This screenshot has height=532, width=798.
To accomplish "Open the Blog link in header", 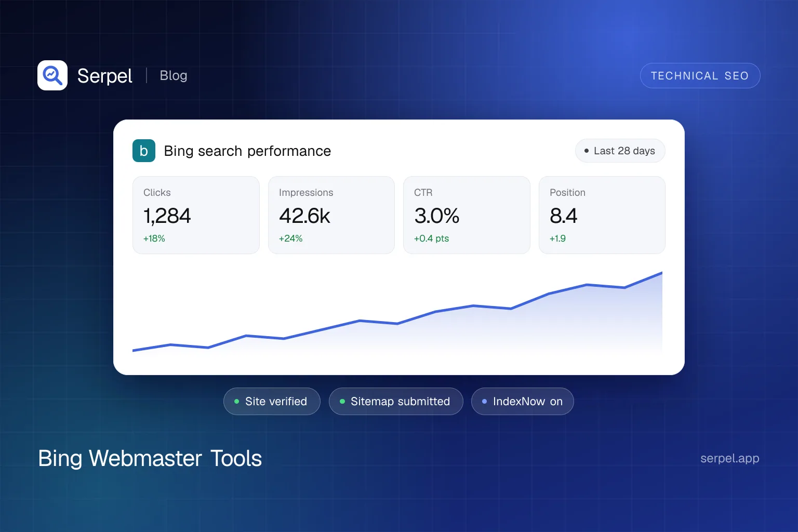I will (x=174, y=75).
